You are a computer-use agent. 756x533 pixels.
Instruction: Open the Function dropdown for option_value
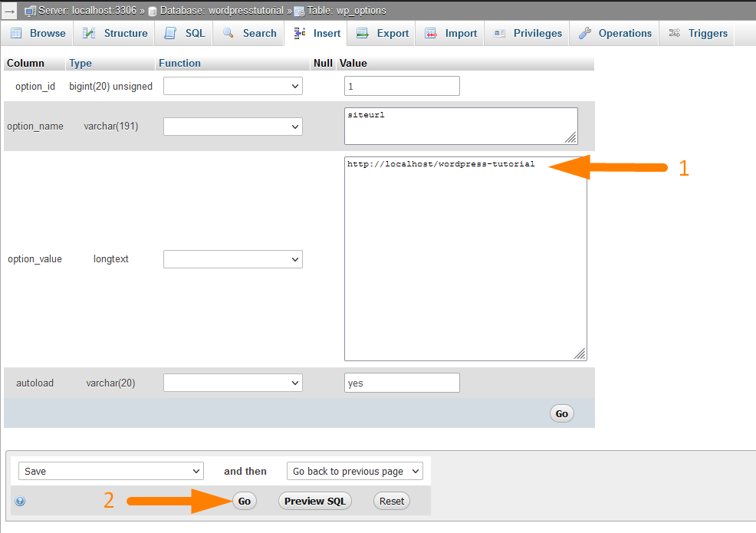tap(233, 259)
